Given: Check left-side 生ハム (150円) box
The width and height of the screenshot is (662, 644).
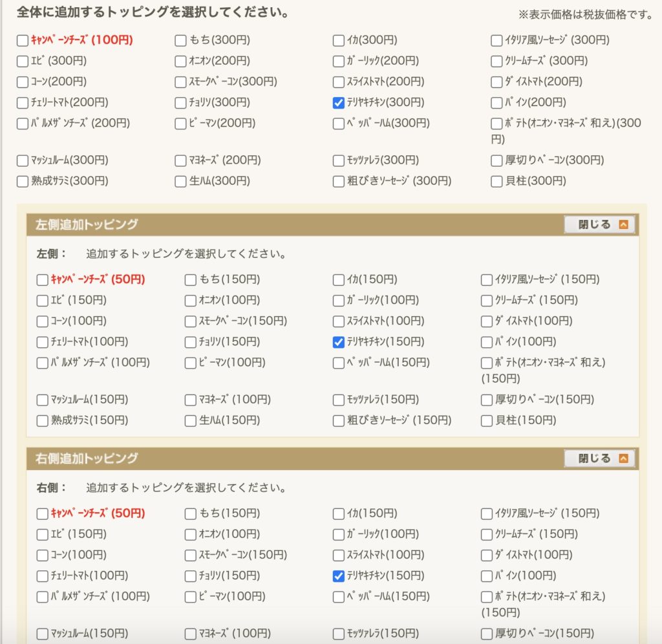Looking at the screenshot, I should click(x=190, y=421).
